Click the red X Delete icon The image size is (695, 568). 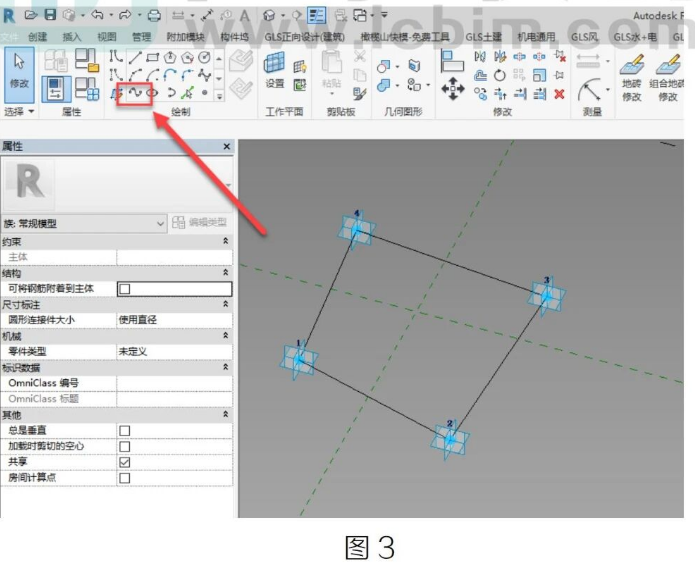pyautogui.click(x=559, y=94)
